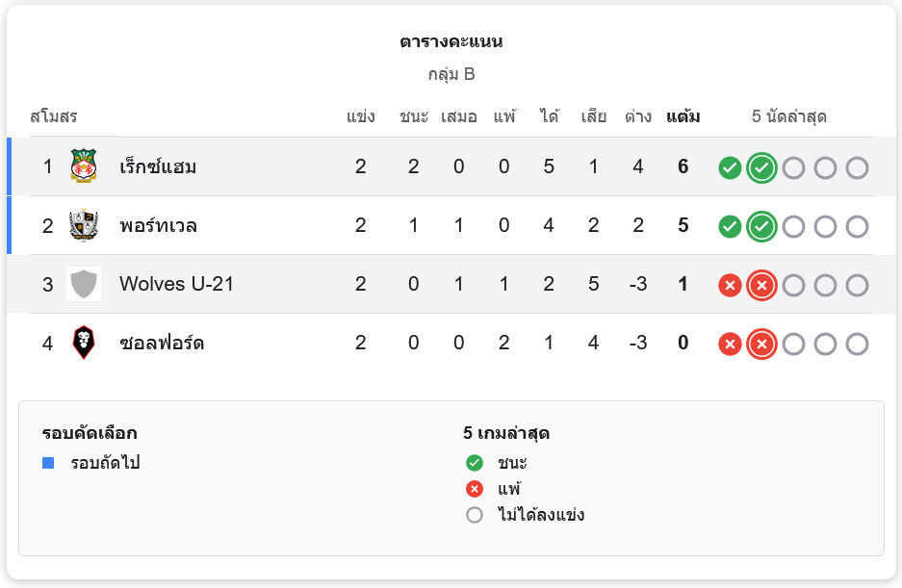Click Port Vale's first green win icon
This screenshot has width=902, height=588.
click(730, 227)
